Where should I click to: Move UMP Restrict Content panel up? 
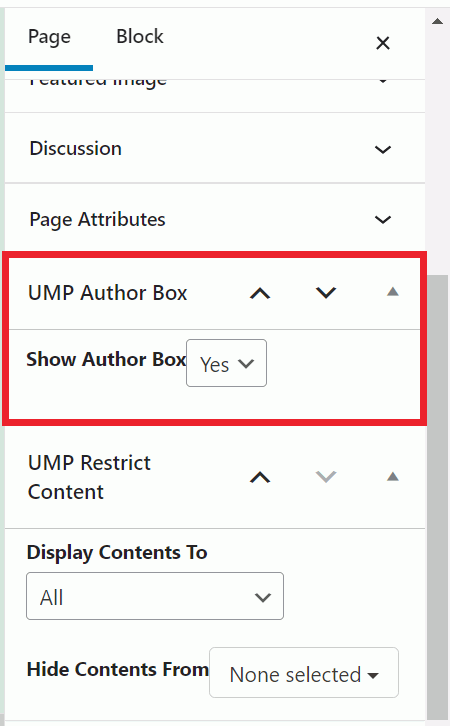(260, 477)
